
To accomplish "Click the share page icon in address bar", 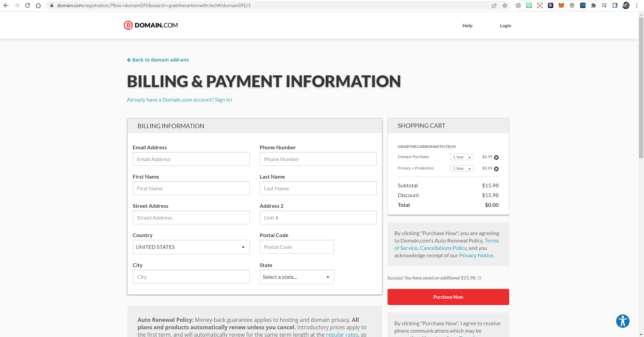I will pyautogui.click(x=494, y=5).
